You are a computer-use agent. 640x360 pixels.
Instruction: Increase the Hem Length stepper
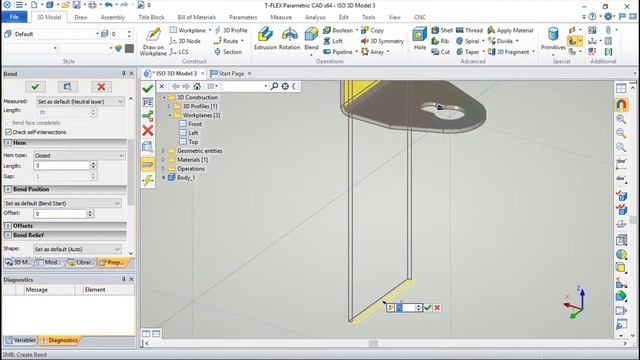pyautogui.click(x=93, y=164)
